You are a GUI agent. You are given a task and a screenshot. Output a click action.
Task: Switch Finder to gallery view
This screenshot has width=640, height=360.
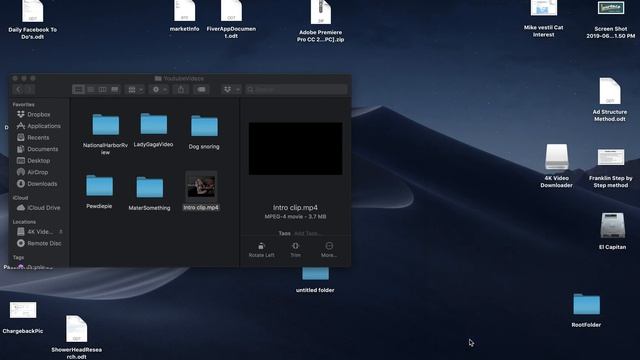(x=115, y=89)
